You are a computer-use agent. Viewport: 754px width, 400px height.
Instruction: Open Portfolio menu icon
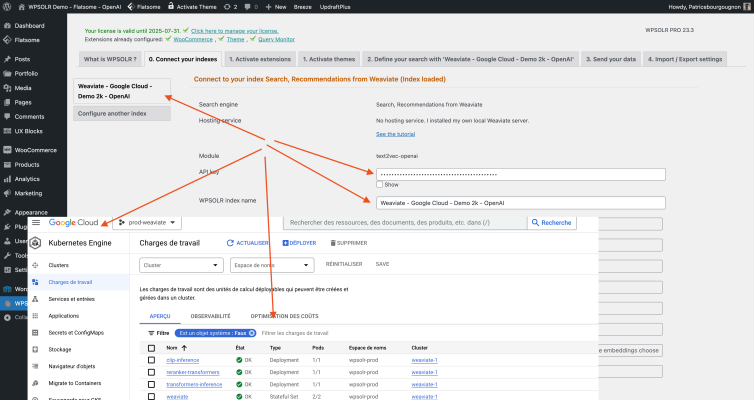(7, 74)
